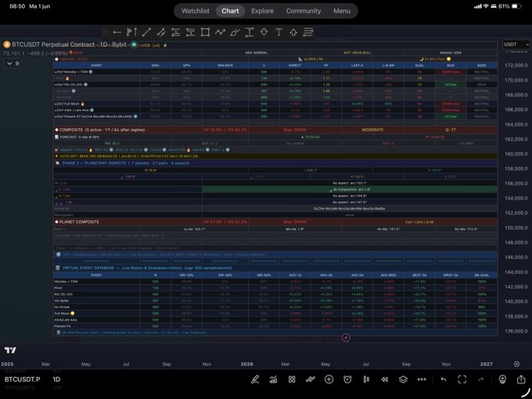Click the Monday + TOM database row
Viewport: 532px width, 399px height.
[x=275, y=282]
